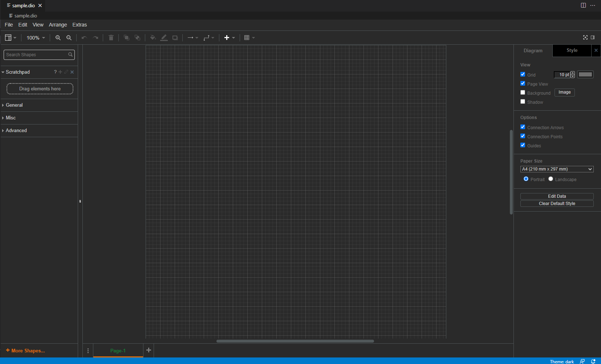
Task: Switch to the Style tab
Action: point(572,50)
